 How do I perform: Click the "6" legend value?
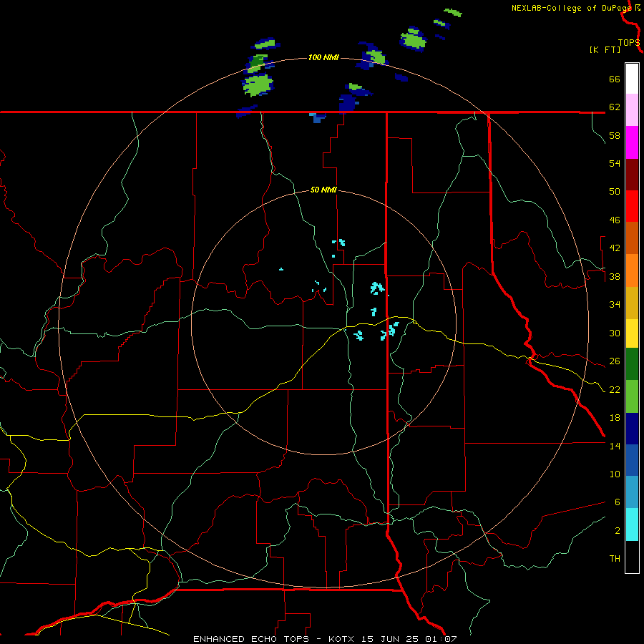(617, 502)
